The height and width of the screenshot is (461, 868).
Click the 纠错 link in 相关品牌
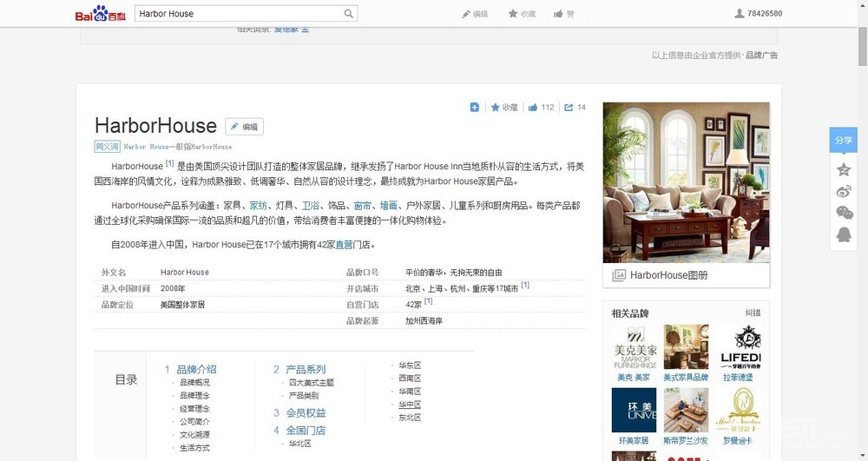click(753, 313)
